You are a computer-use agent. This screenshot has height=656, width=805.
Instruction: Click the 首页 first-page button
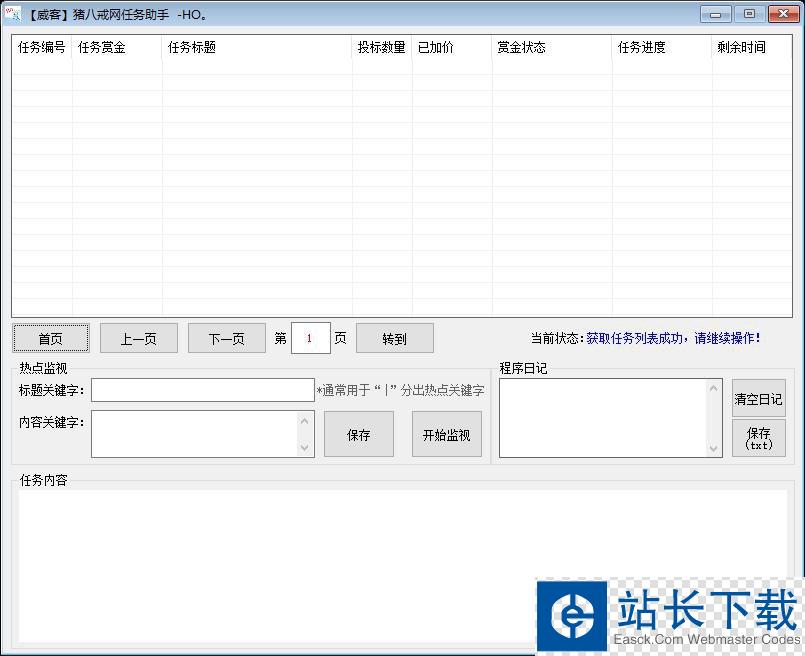tap(51, 338)
